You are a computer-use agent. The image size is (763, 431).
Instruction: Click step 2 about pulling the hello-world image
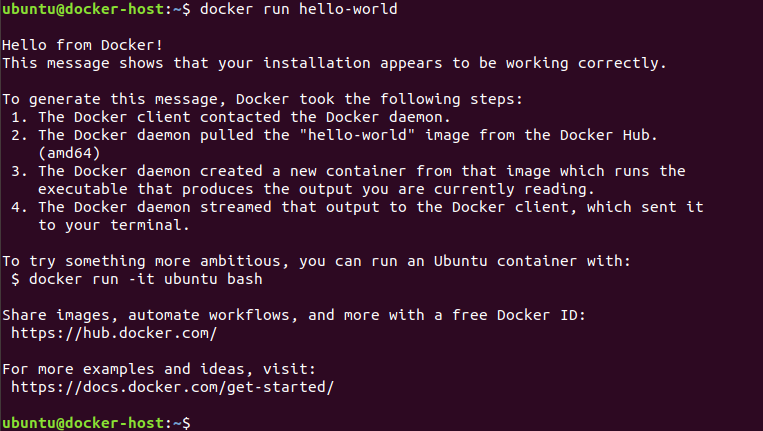pos(334,135)
